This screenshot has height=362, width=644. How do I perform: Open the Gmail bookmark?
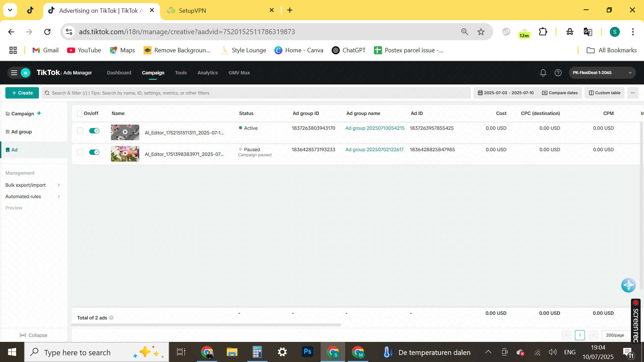(x=46, y=50)
